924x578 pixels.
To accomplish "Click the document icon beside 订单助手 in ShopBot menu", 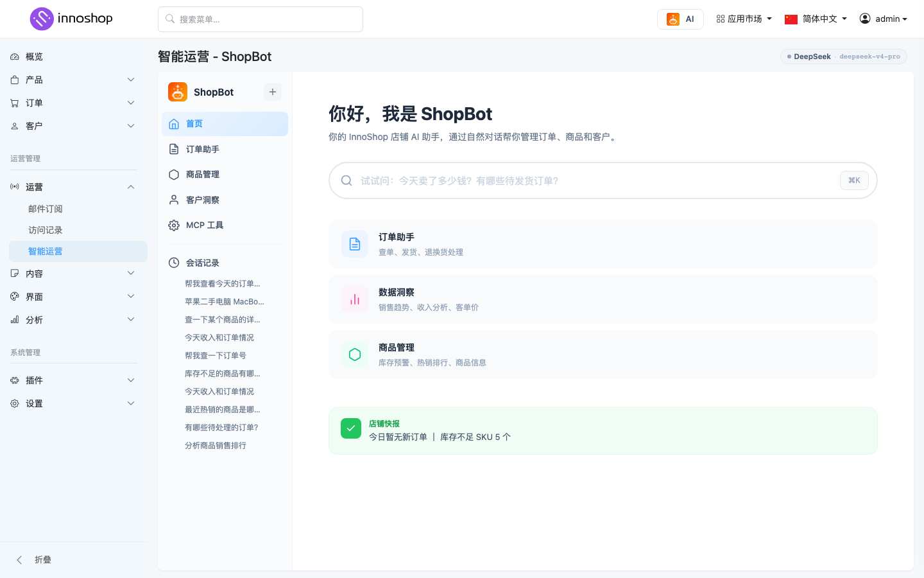I will [x=174, y=149].
